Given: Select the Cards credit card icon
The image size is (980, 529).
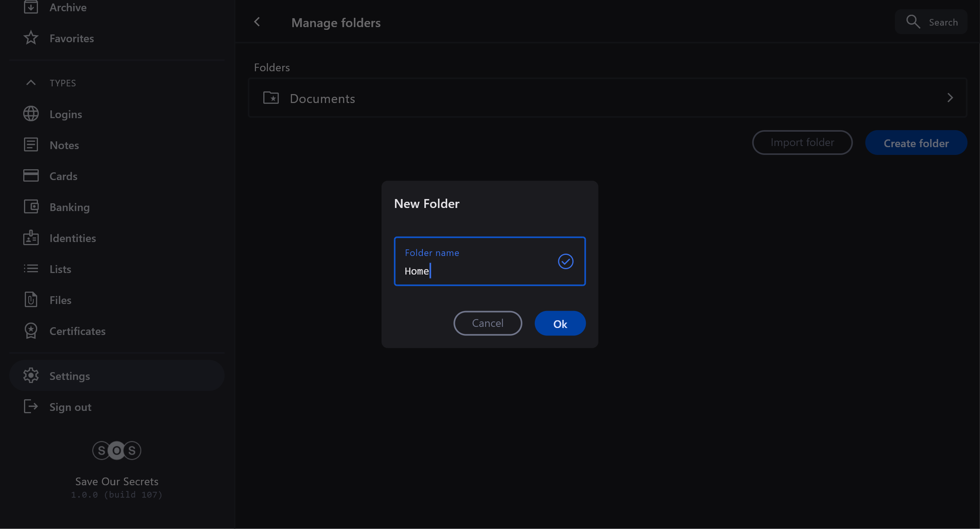Looking at the screenshot, I should click(31, 176).
